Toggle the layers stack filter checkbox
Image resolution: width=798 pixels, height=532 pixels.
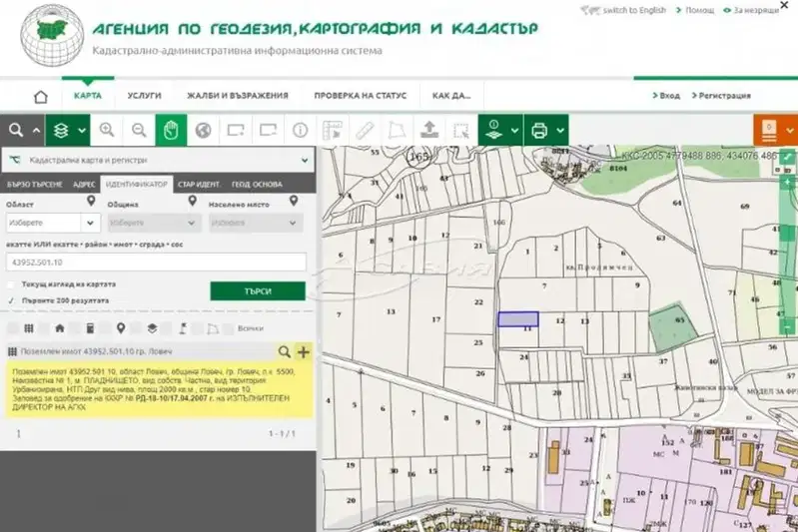click(137, 328)
